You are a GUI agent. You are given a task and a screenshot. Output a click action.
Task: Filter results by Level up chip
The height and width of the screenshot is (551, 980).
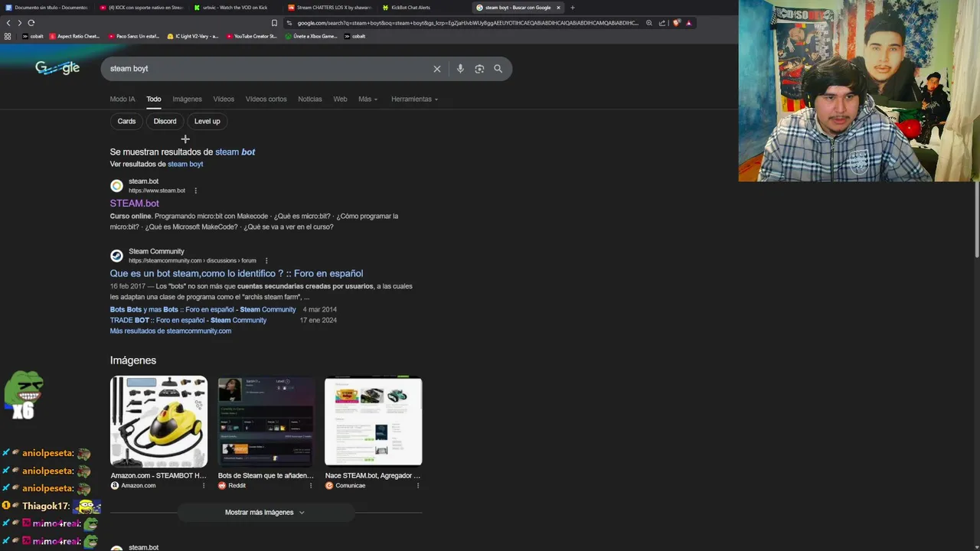[207, 121]
